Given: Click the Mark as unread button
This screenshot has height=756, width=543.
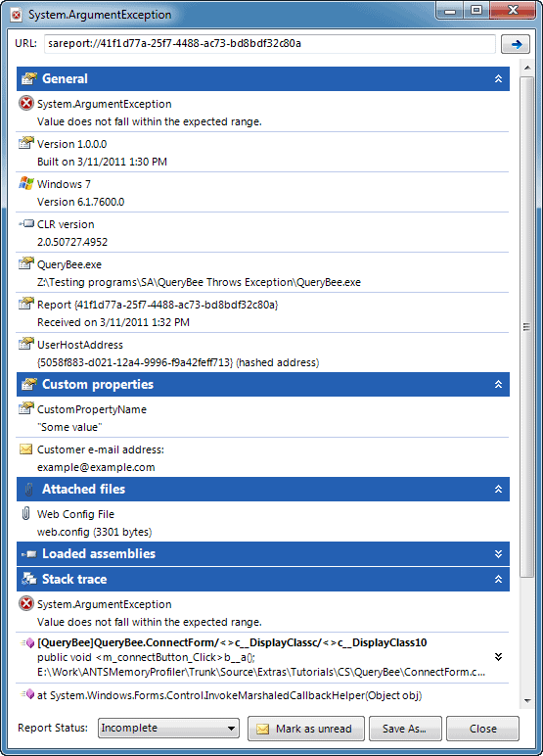Looking at the screenshot, I should [x=306, y=729].
